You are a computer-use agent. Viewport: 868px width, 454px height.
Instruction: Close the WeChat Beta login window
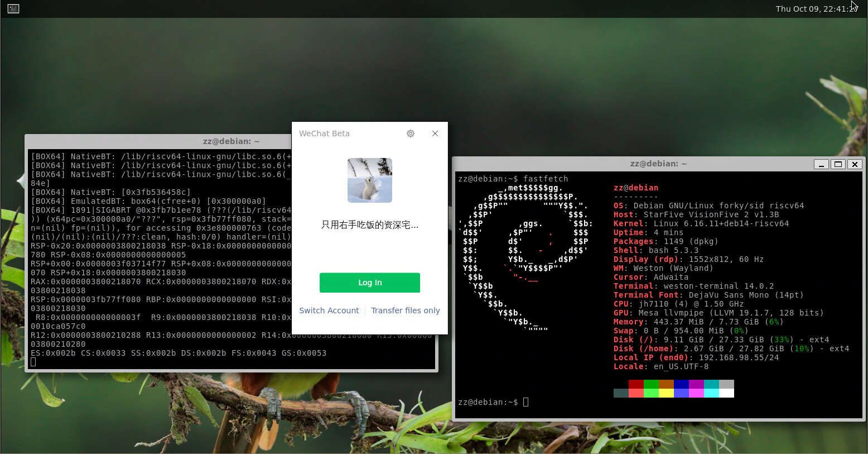tap(435, 133)
